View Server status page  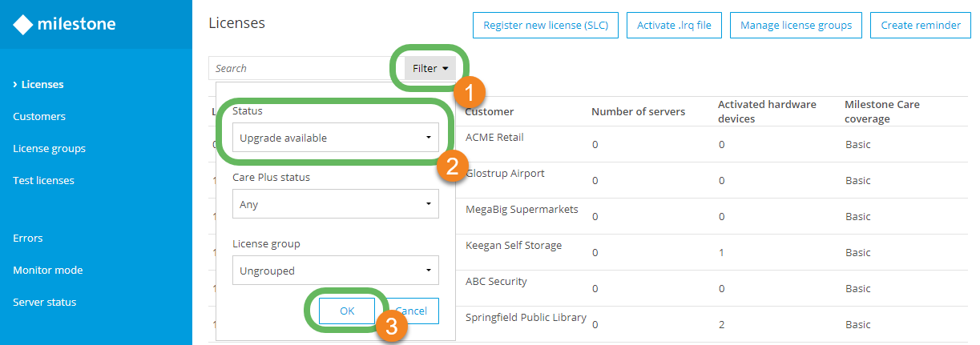(x=45, y=302)
